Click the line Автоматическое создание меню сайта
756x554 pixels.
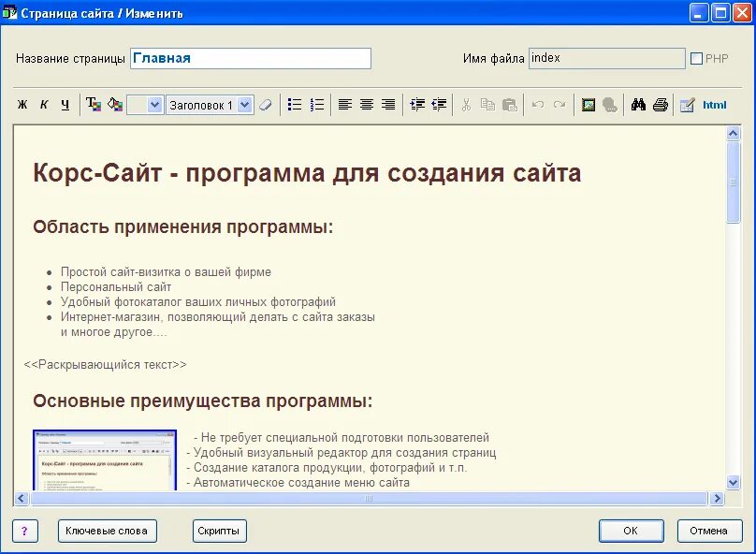click(298, 482)
